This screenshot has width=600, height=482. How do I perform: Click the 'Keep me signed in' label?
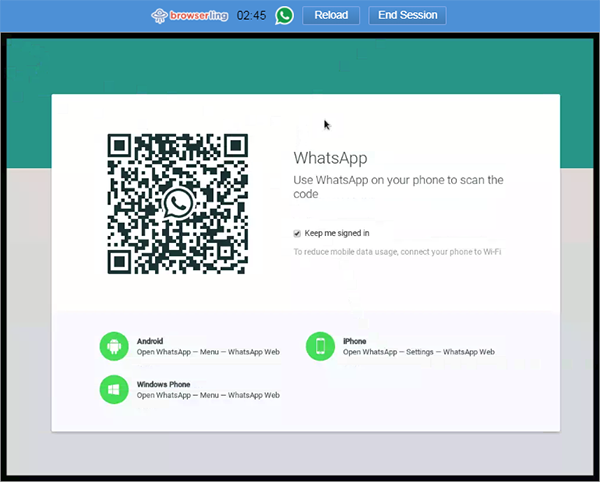pos(337,233)
